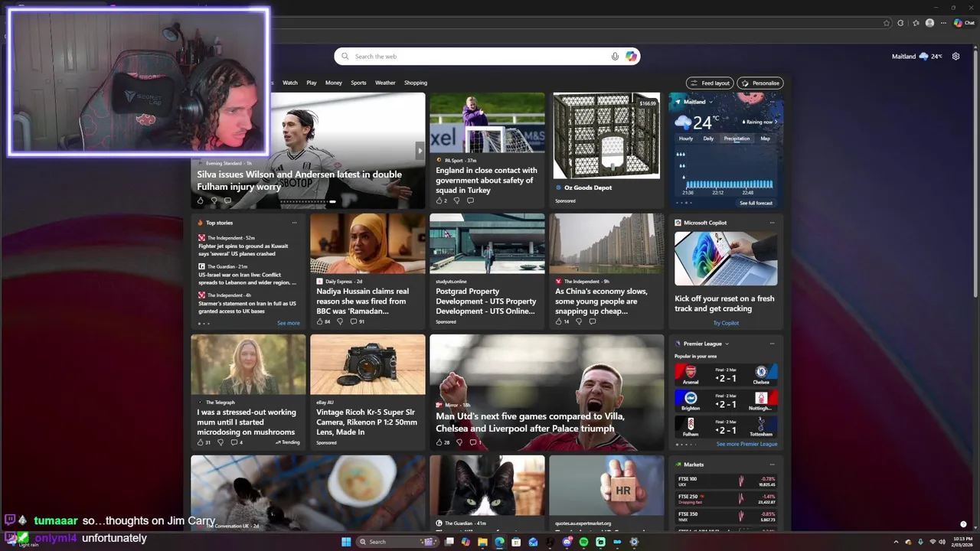Open the weather card more options menu
The height and width of the screenshot is (551, 980).
coord(772,102)
